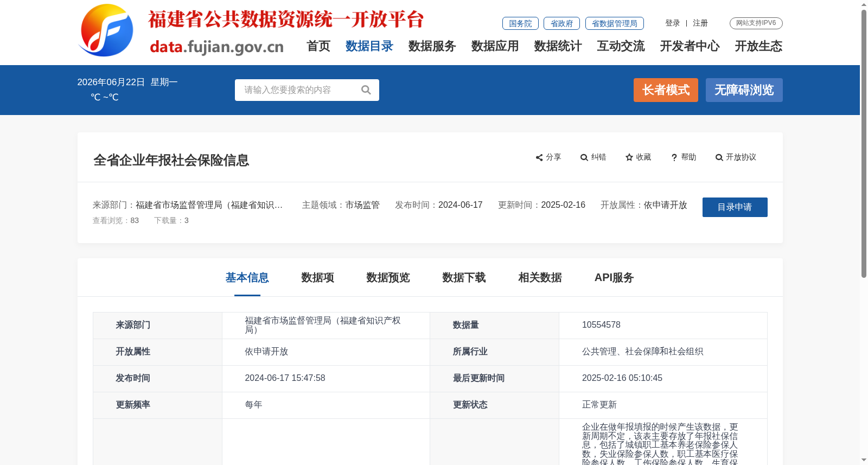This screenshot has height=465, width=868.
Task: Focus the search input box
Action: [298, 90]
